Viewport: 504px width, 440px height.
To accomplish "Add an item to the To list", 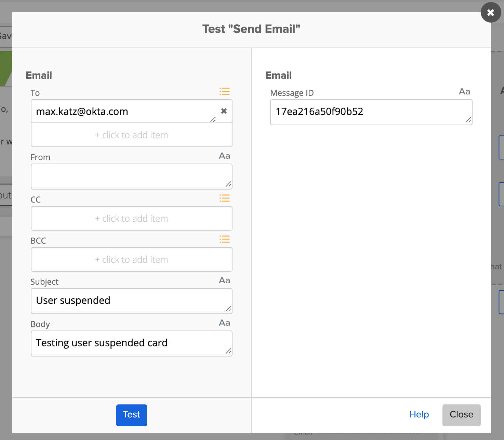I will (x=132, y=135).
